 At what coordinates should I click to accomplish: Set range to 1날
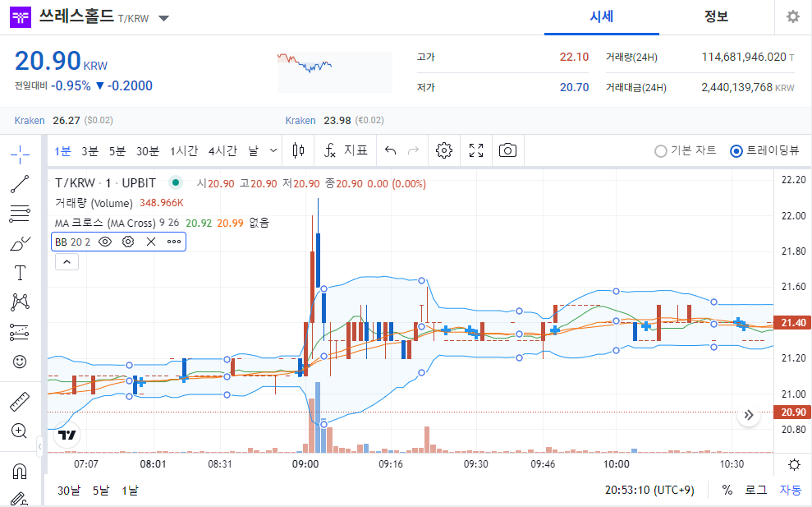coord(130,491)
